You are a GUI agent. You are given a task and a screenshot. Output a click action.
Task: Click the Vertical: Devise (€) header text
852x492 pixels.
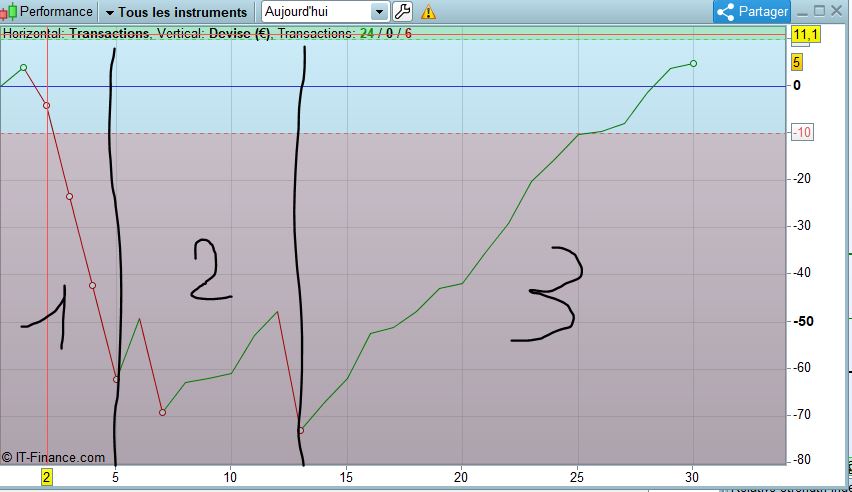pyautogui.click(x=214, y=33)
